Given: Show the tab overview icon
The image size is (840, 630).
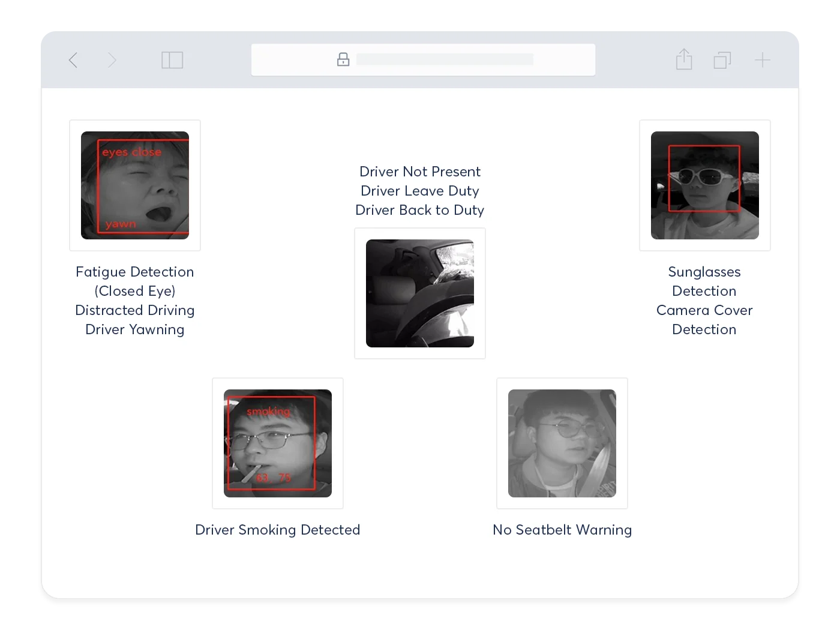Looking at the screenshot, I should (x=722, y=60).
